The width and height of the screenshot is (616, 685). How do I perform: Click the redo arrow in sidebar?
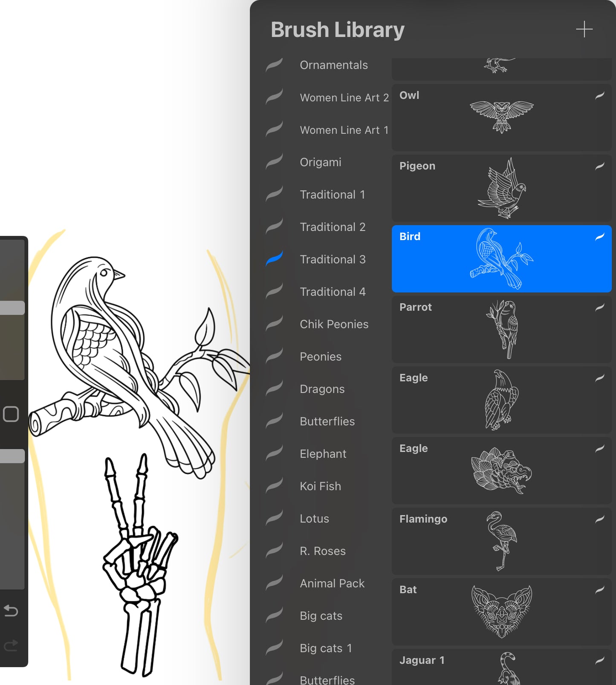tap(11, 645)
